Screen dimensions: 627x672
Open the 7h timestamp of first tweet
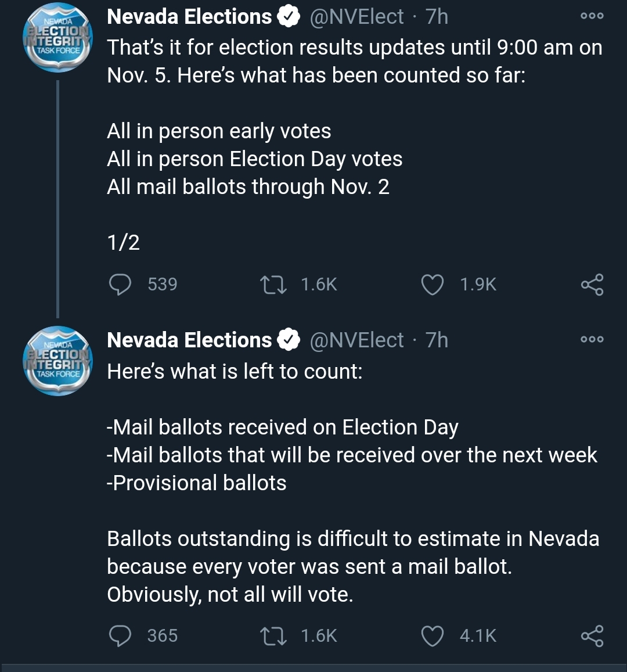coord(437,17)
